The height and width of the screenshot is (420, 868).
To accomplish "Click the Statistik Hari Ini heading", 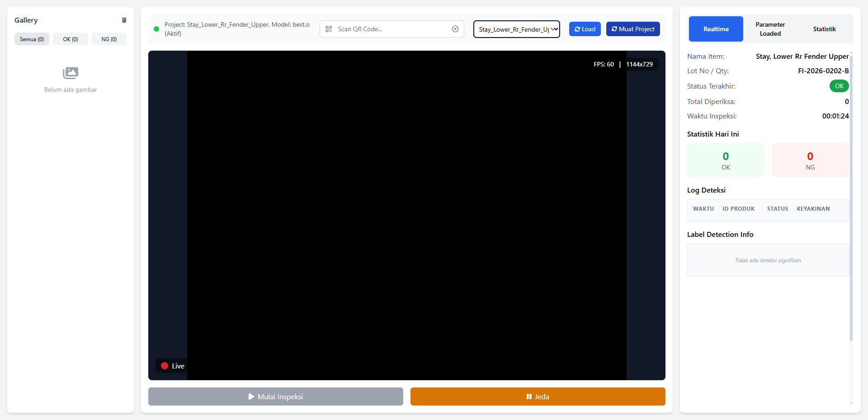I will (x=713, y=134).
